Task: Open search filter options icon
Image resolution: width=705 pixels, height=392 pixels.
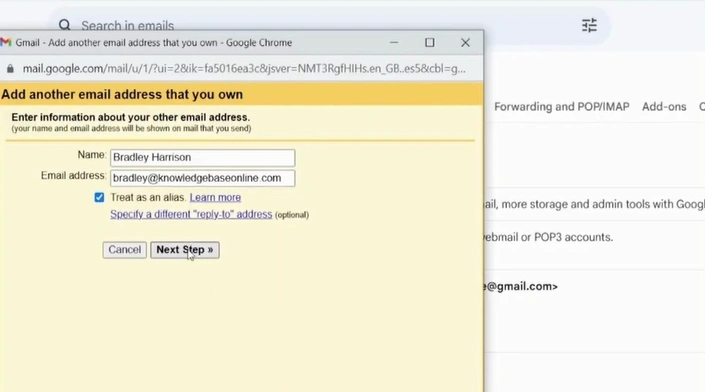Action: pos(589,25)
